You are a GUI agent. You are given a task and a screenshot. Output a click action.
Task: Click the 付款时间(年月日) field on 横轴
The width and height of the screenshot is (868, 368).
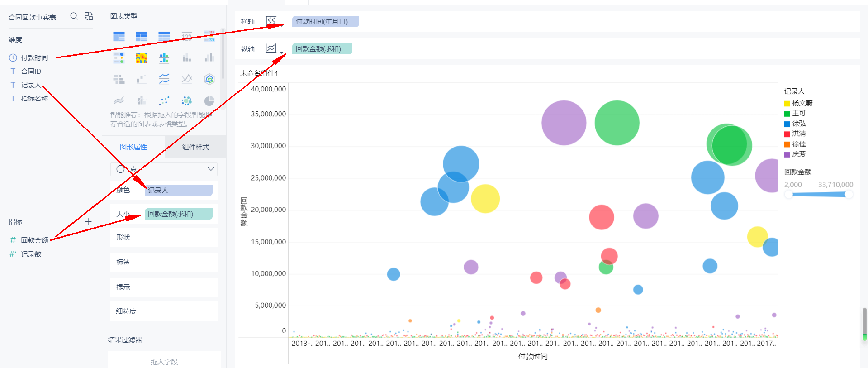(325, 21)
